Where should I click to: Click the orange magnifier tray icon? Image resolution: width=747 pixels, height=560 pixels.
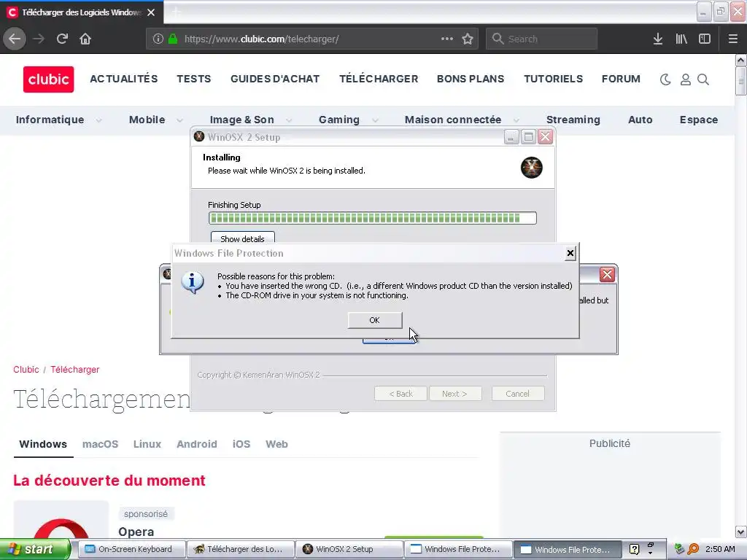[x=693, y=549]
